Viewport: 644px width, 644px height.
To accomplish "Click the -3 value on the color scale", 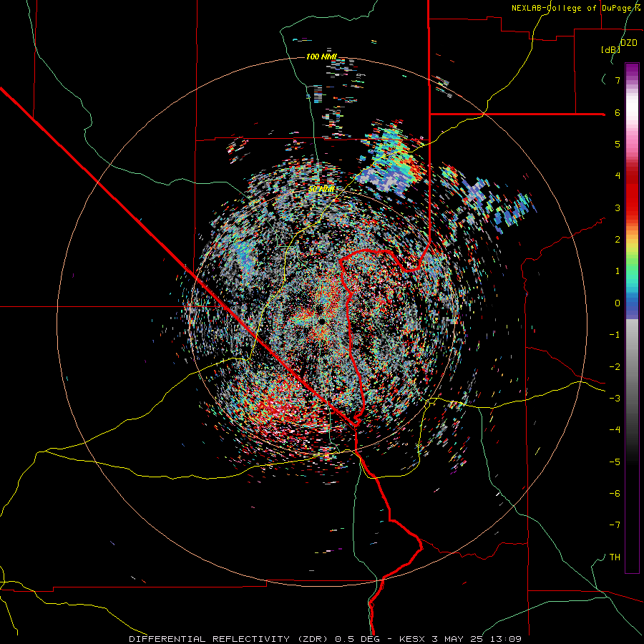I will [615, 399].
